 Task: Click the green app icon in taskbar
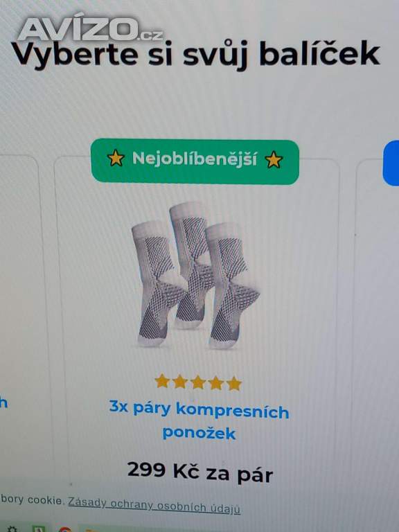pos(38,529)
